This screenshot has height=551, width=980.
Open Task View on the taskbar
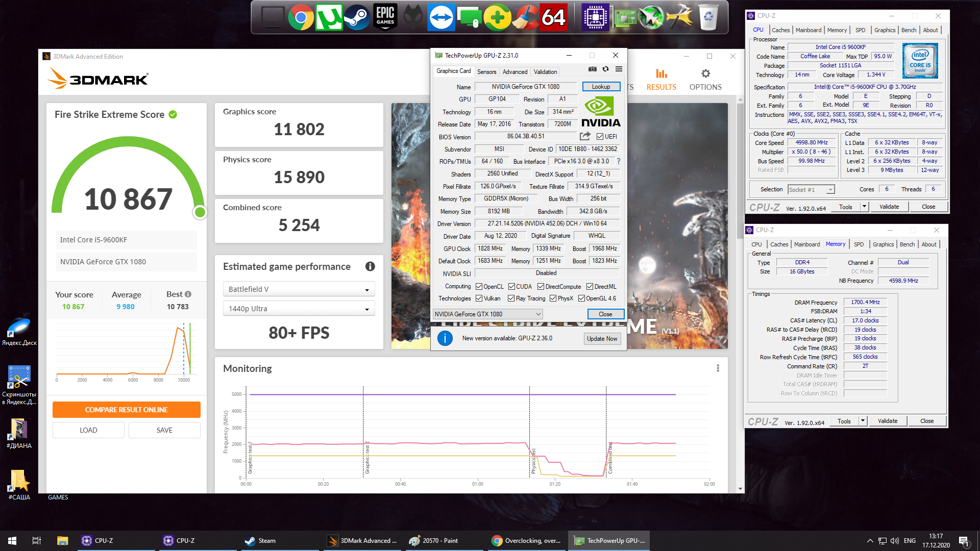pyautogui.click(x=36, y=540)
